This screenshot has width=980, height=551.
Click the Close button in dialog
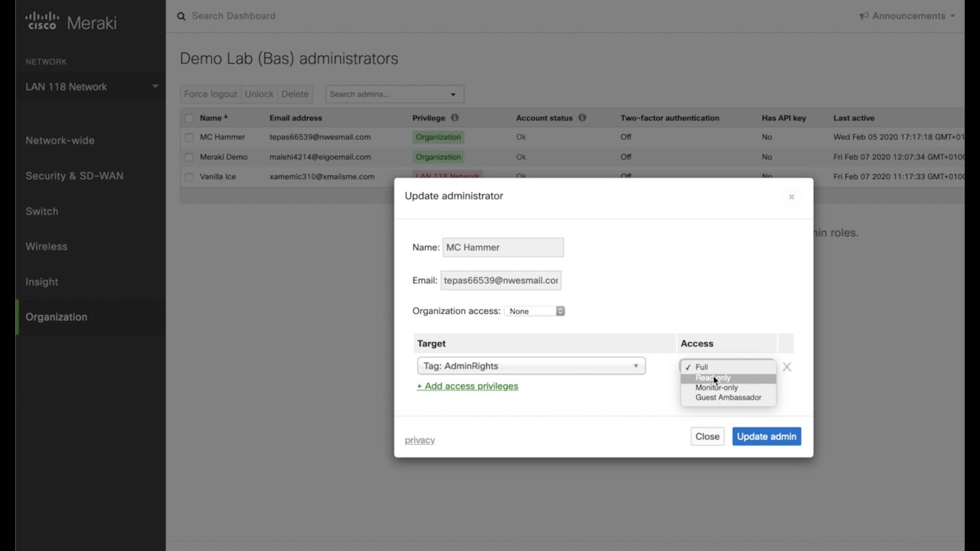click(707, 436)
